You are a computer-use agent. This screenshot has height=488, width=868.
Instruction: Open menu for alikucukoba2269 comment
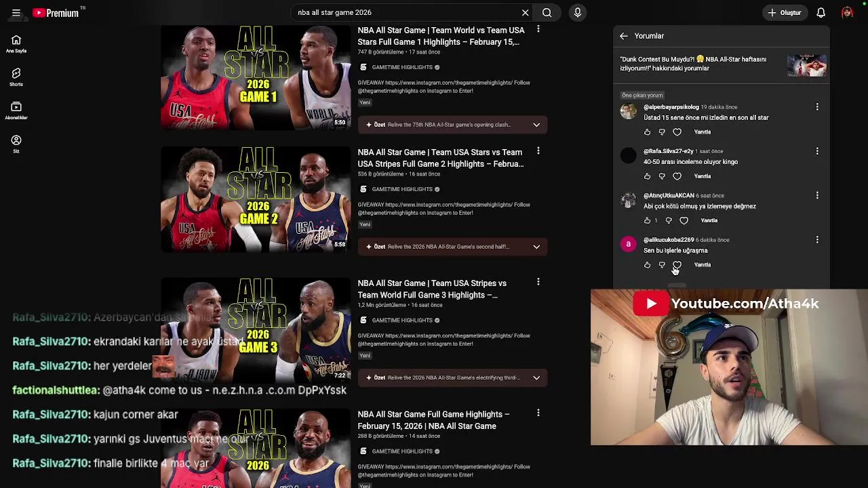pos(817,240)
